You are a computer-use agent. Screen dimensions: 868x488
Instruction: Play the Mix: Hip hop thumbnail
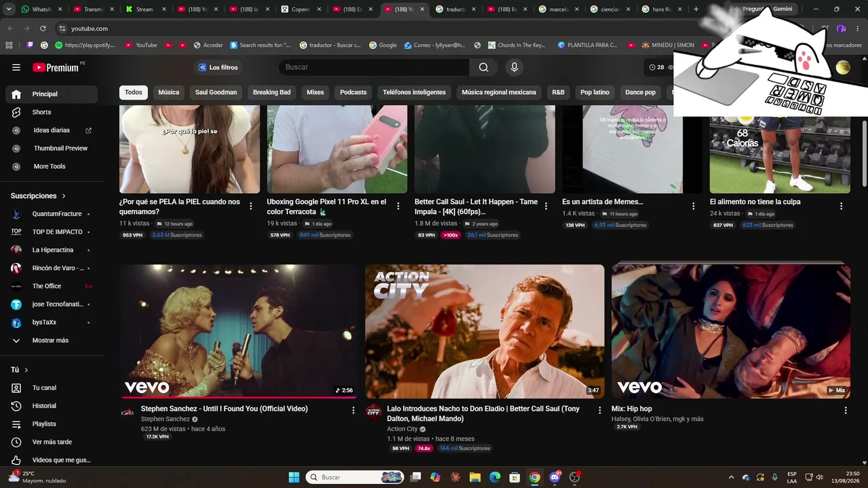(x=731, y=331)
